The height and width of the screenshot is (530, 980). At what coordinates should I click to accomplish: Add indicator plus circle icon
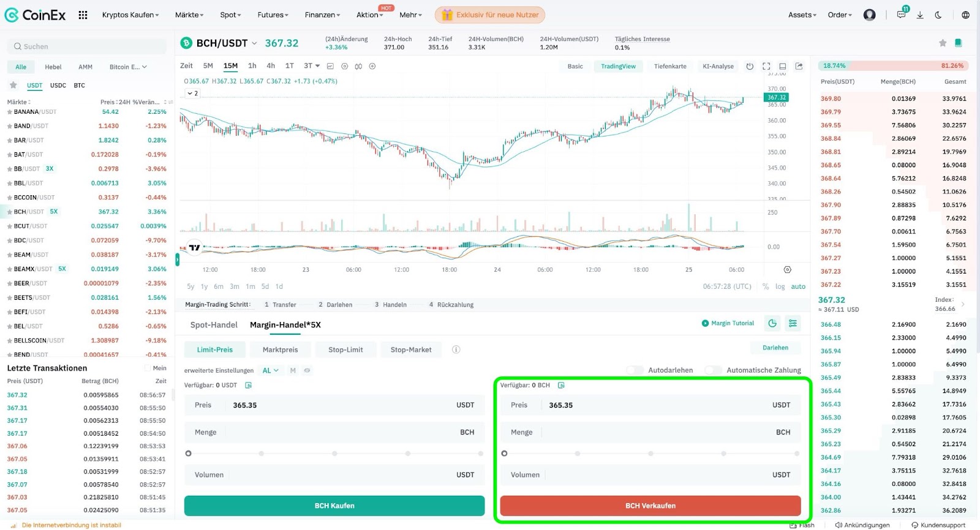click(372, 66)
